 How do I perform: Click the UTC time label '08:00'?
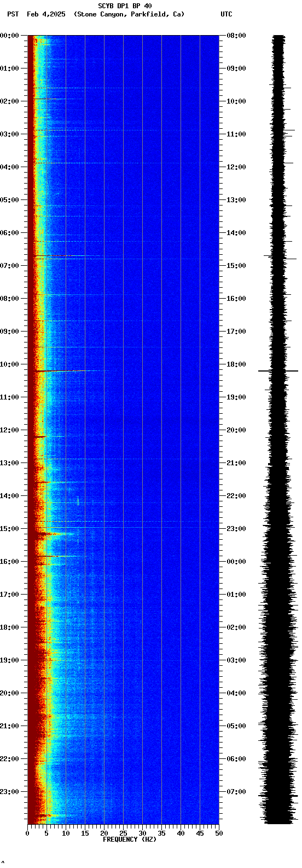[236, 36]
